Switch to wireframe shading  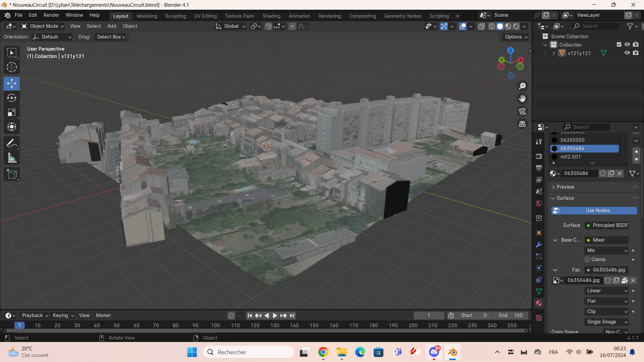(x=492, y=26)
